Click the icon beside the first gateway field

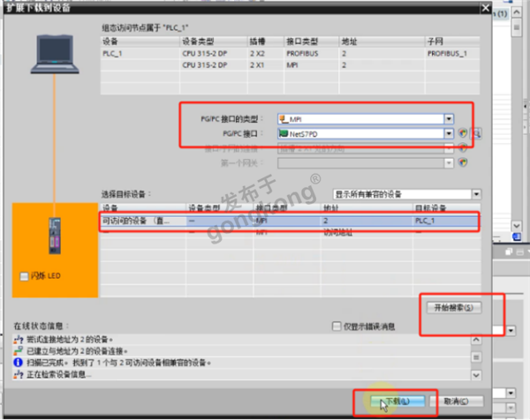coord(463,162)
